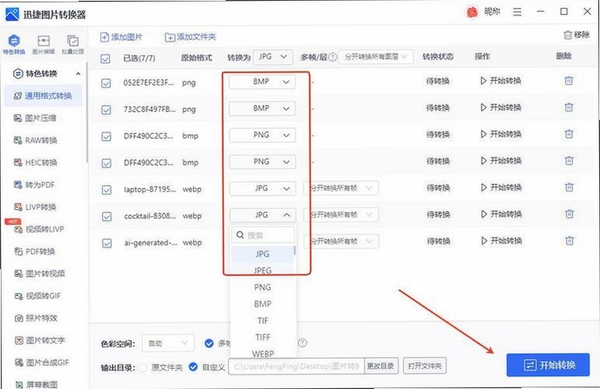600x389 pixels.
Task: Click the 搜索 box in format dropdown
Action: [263, 235]
